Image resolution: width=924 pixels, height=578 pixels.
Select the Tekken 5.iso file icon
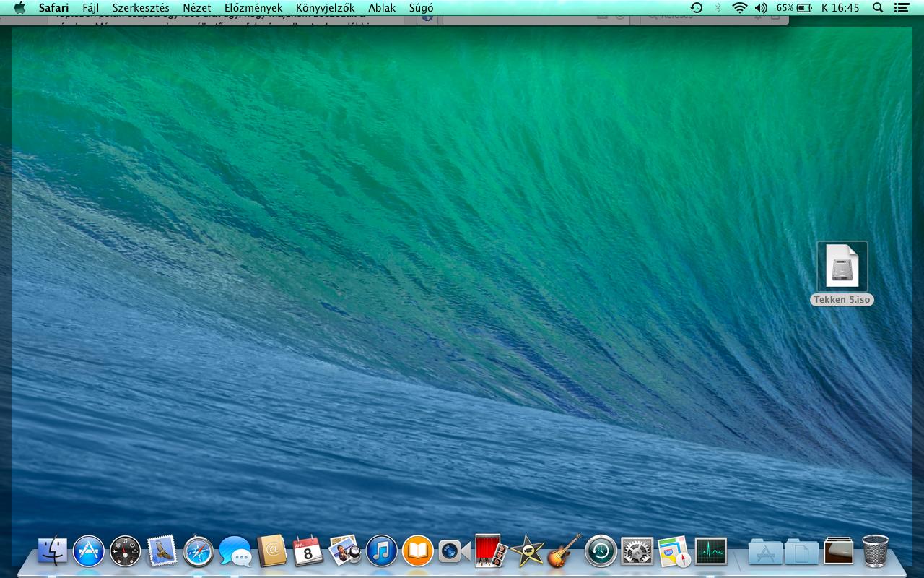(x=842, y=267)
